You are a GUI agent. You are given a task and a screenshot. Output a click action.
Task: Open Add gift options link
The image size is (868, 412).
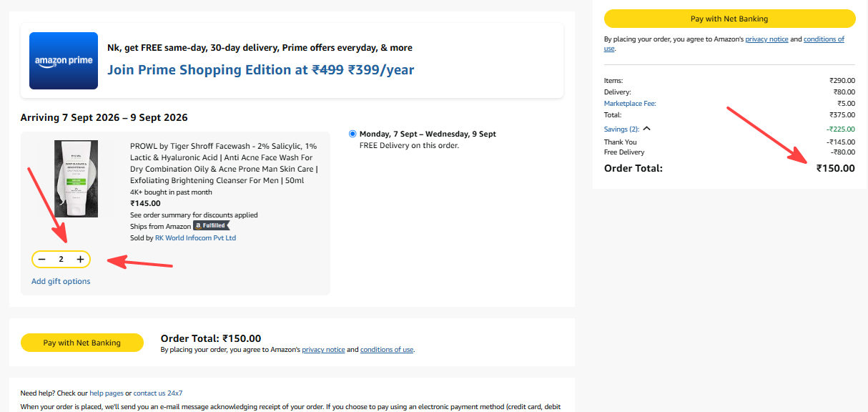click(x=61, y=281)
